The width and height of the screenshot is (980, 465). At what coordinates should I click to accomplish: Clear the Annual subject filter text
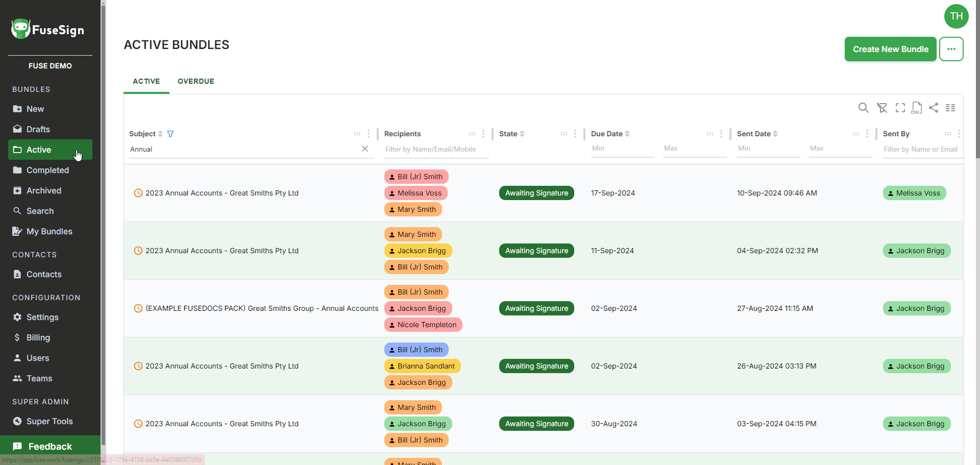(365, 149)
